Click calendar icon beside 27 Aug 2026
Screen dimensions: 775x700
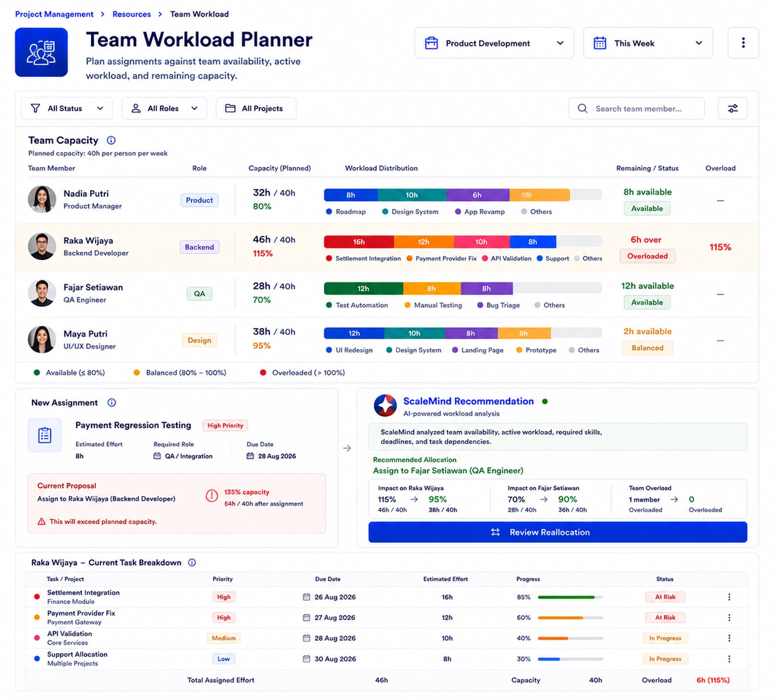click(x=306, y=617)
